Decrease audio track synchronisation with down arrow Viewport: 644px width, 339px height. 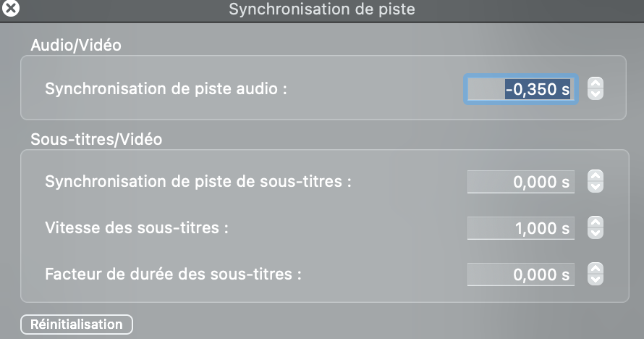point(595,94)
